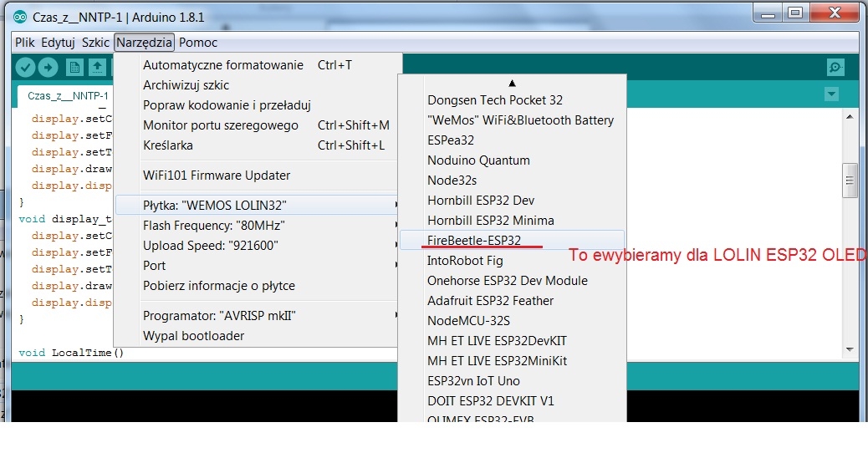This screenshot has height=458, width=868.
Task: Open the Serial Monitor magnifier icon
Action: point(835,68)
